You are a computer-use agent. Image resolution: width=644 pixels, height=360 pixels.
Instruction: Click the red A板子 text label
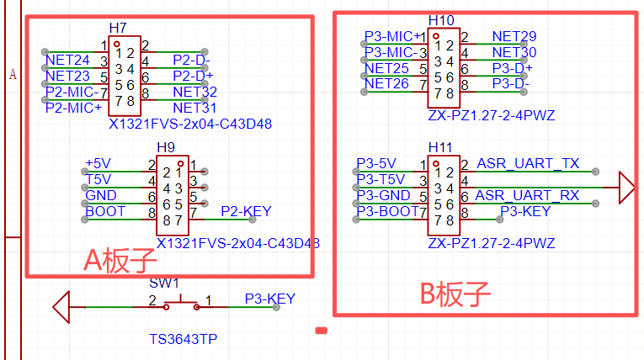pos(118,262)
